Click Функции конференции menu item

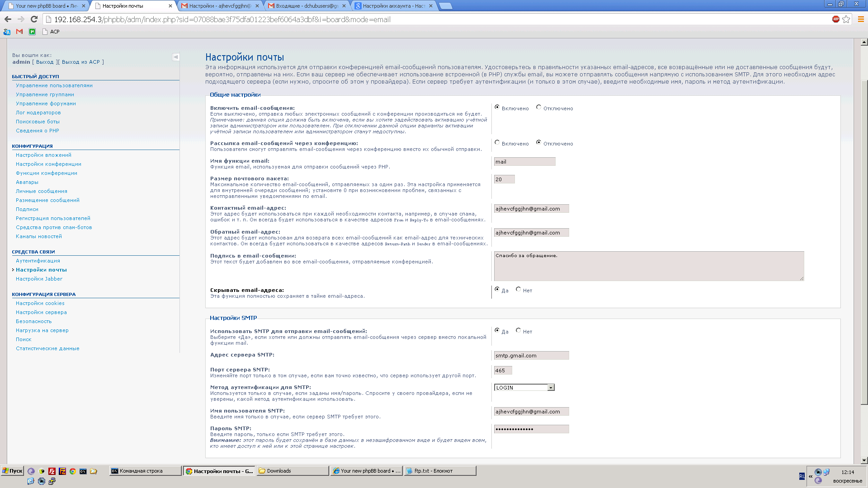click(x=47, y=173)
